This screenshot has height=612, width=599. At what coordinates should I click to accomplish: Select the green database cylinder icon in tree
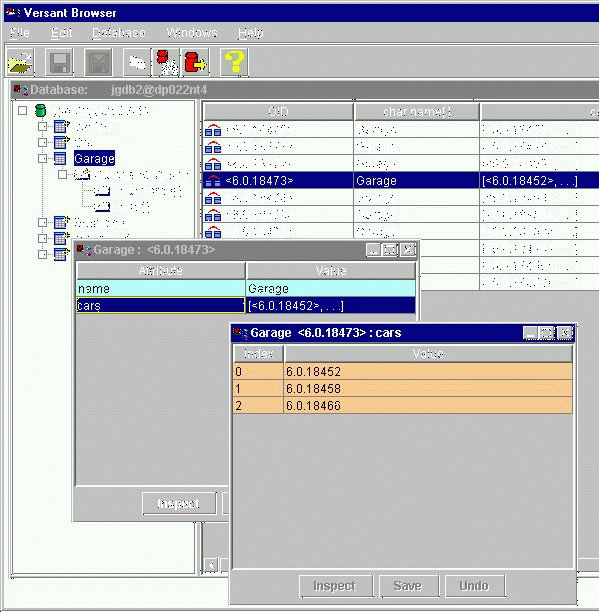click(x=40, y=110)
